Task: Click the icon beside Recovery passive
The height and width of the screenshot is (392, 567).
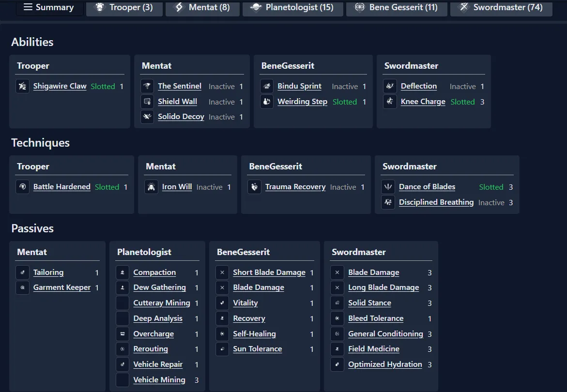Action: click(222, 318)
